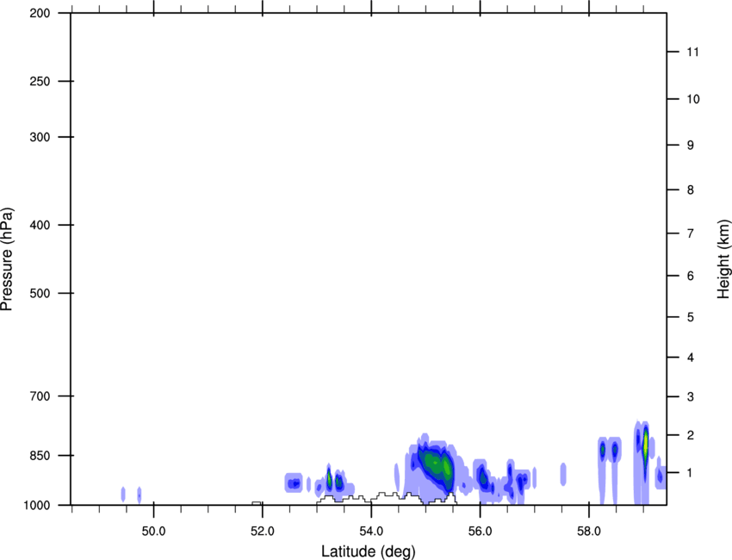Viewport: 732px width, 560px height.
Task: Select the 200 pressure tick label
Action: tap(40, 14)
